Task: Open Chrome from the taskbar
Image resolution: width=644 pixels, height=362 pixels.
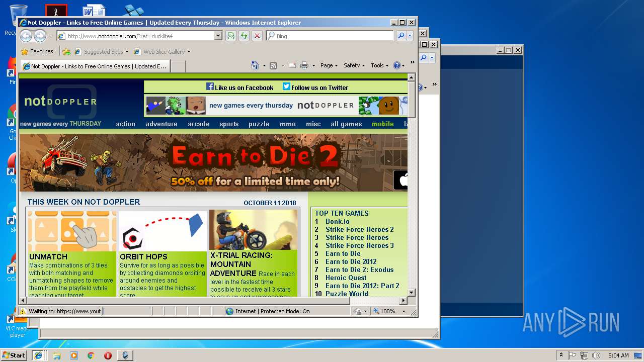Action: [x=91, y=355]
